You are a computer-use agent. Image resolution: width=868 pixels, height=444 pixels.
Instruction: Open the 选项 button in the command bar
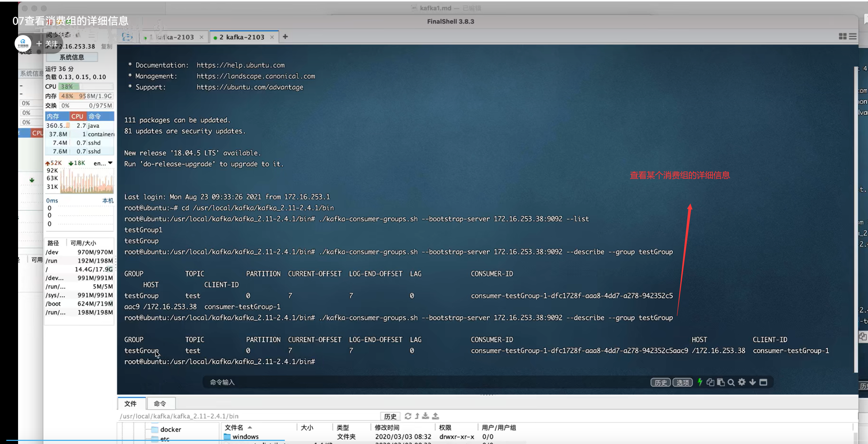[682, 382]
